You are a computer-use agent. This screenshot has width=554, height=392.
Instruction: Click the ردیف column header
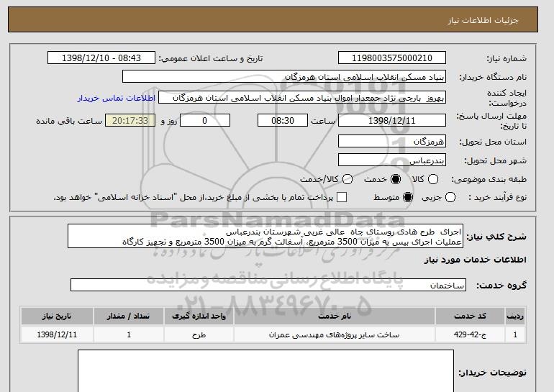coord(515,316)
